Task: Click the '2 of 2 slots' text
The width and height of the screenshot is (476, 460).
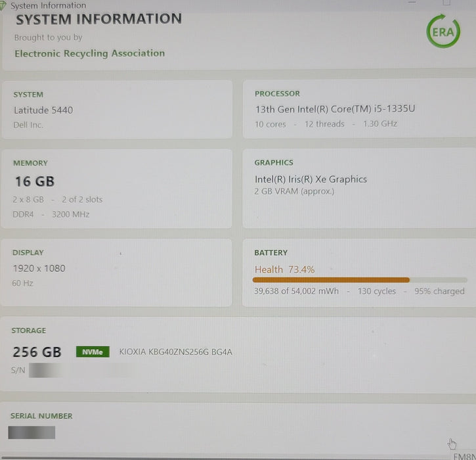Action: coord(82,200)
